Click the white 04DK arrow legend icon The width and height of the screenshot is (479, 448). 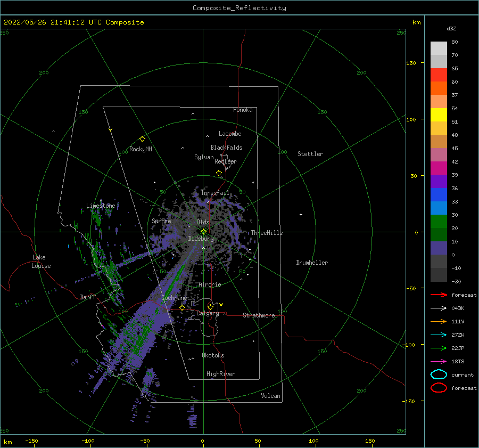point(439,308)
